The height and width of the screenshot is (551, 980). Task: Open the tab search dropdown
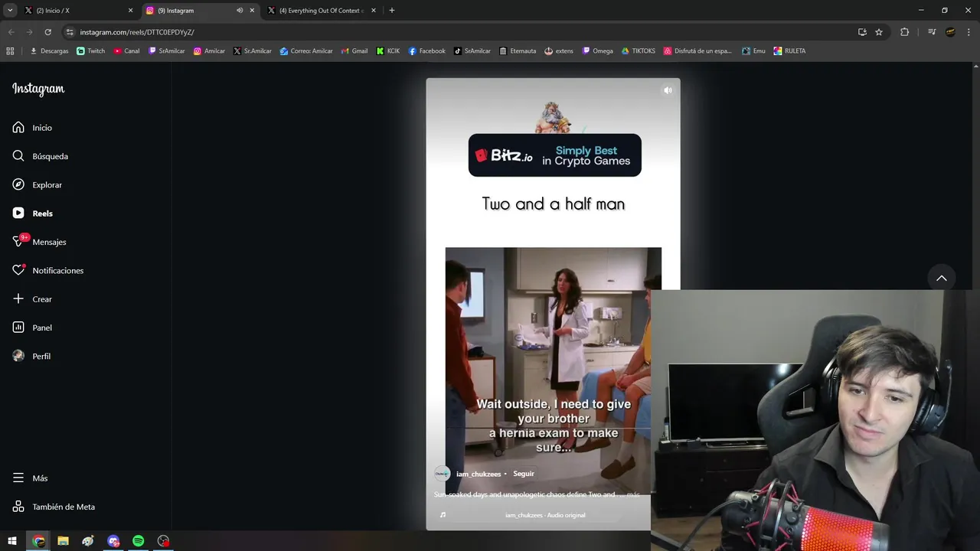10,11
